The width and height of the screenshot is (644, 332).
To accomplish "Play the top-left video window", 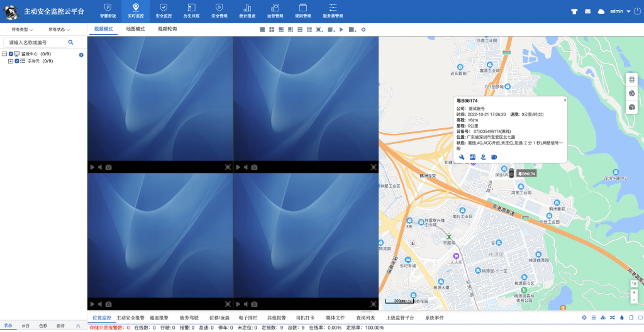I will [92, 167].
